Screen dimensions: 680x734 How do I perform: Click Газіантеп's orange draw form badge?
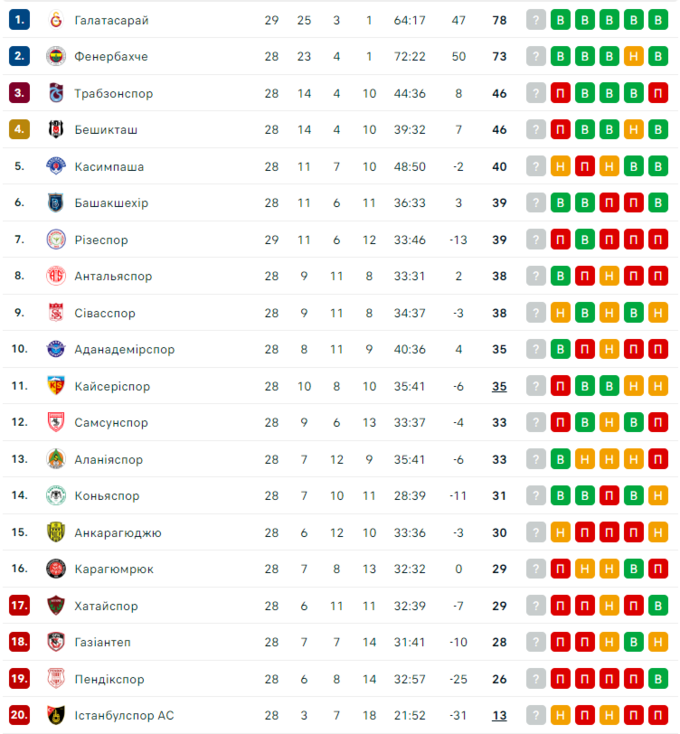tap(657, 643)
